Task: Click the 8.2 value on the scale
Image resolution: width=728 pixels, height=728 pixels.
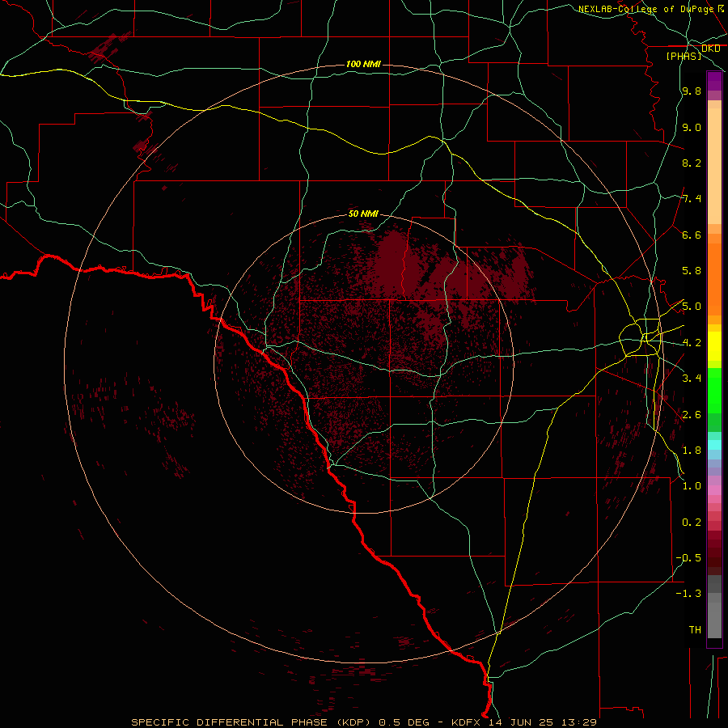Action: pyautogui.click(x=692, y=163)
